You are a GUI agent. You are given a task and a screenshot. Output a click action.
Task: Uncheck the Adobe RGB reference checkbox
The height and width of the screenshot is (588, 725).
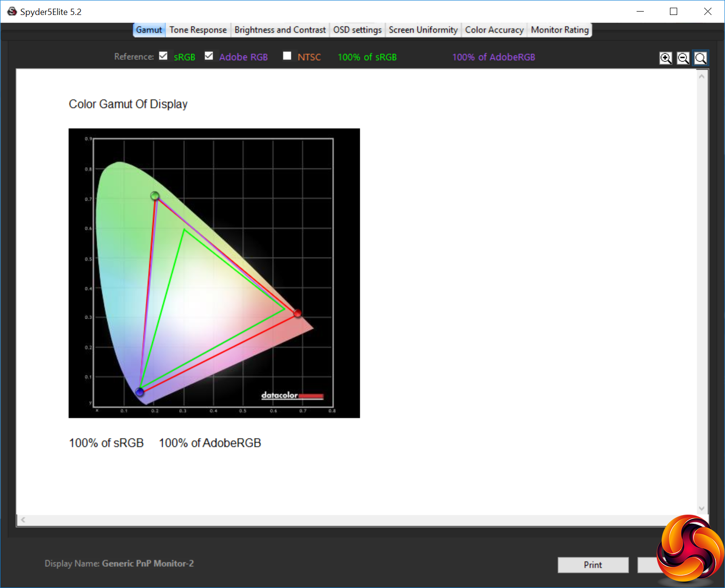pos(209,56)
